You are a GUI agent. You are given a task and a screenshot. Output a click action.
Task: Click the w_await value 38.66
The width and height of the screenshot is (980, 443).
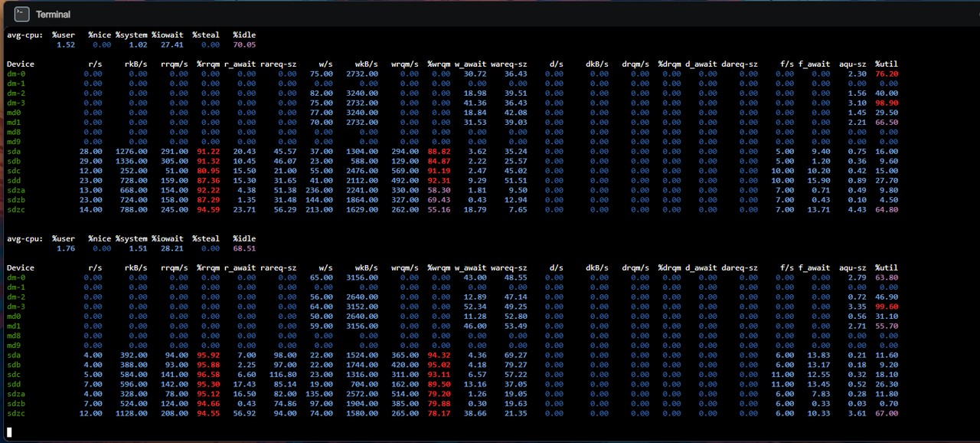point(475,413)
